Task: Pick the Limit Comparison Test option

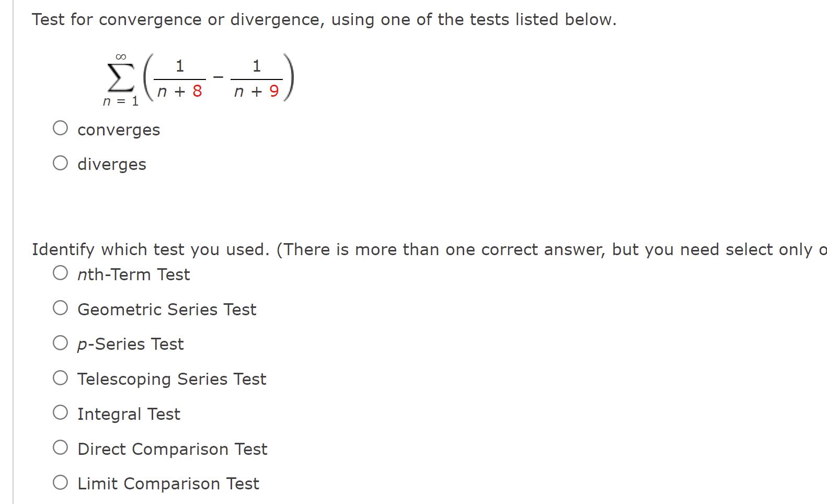Action: 60,482
